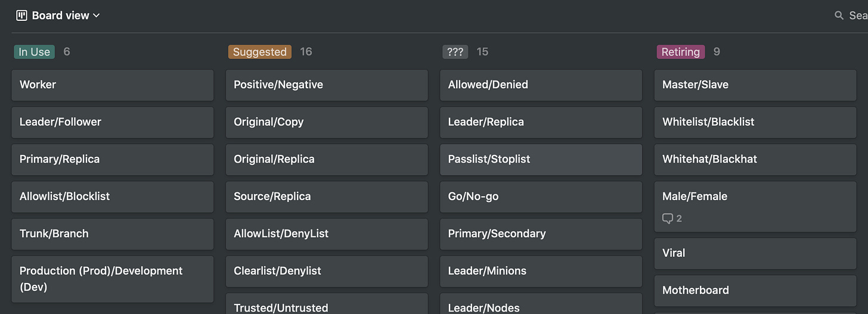
Task: Select the green In Use tag
Action: pyautogui.click(x=35, y=52)
